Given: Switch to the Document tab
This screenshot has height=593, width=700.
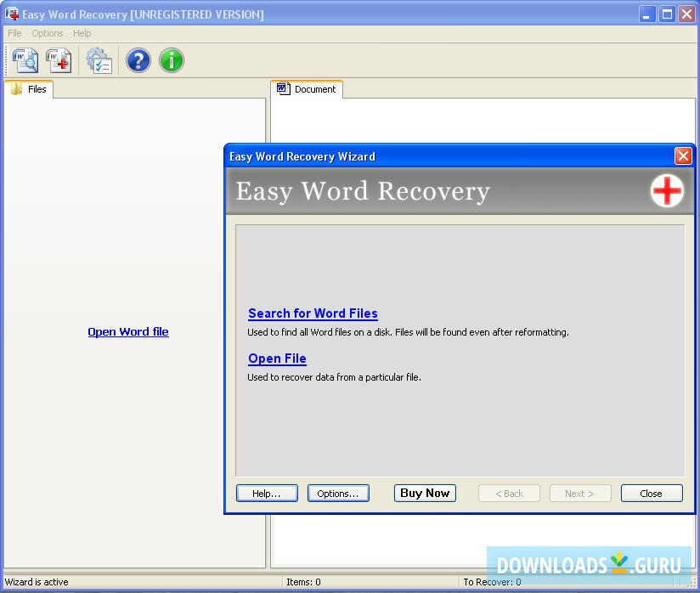Looking at the screenshot, I should [307, 89].
